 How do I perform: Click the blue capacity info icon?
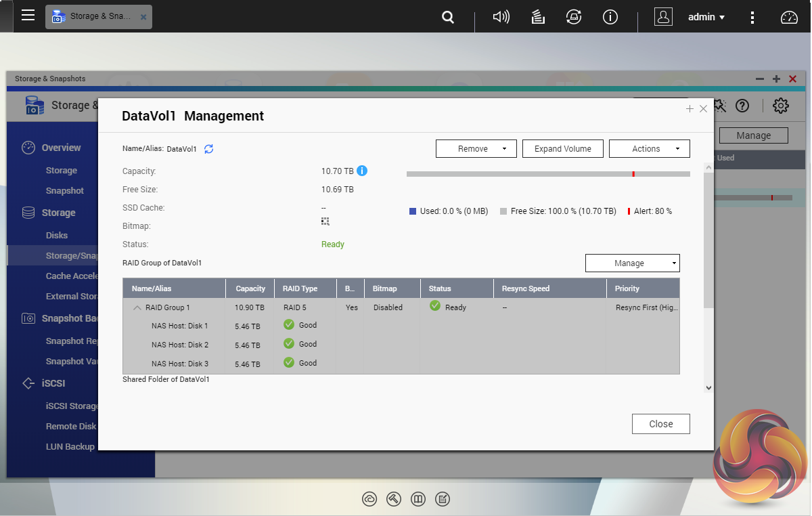[x=362, y=171]
